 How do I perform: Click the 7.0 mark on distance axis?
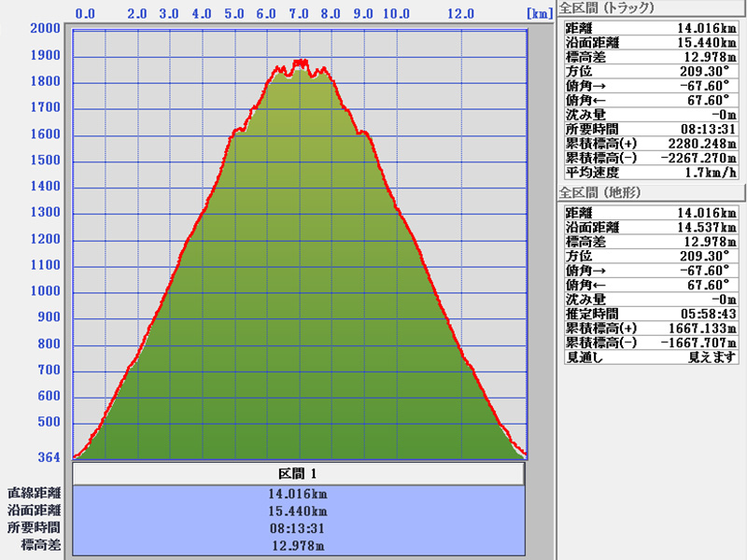click(x=299, y=14)
